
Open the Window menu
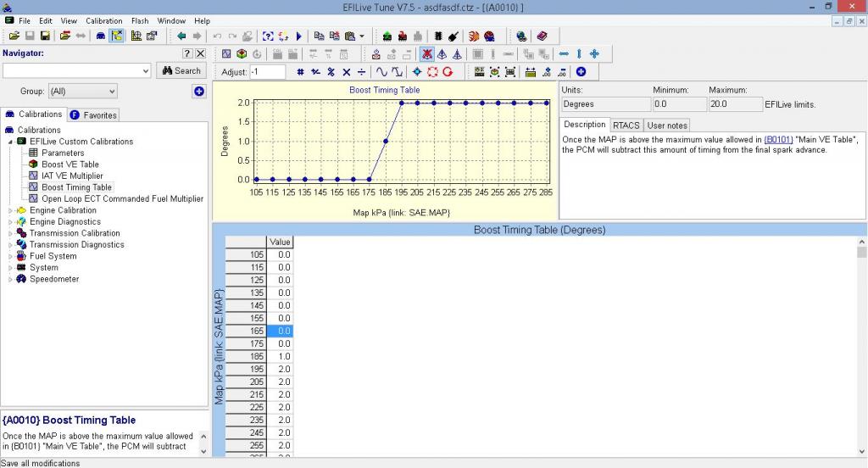click(x=171, y=20)
